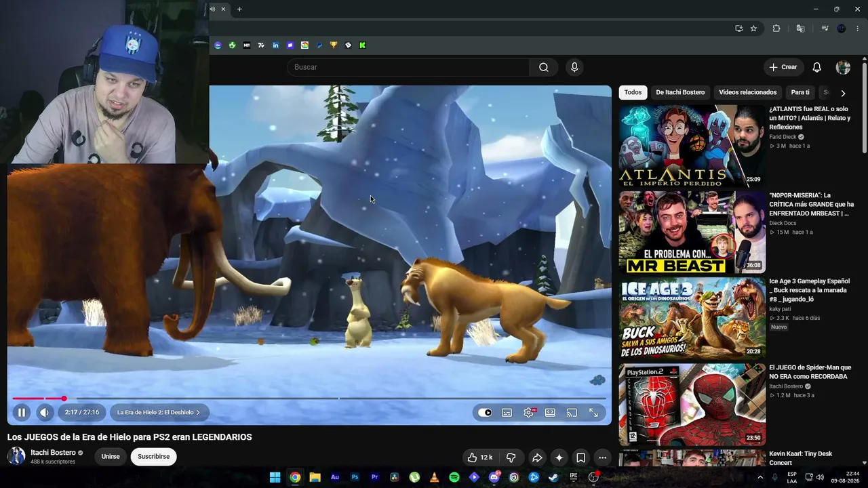This screenshot has height=488, width=868.
Task: Open Chrome extensions puzzle icon
Action: click(x=776, y=28)
